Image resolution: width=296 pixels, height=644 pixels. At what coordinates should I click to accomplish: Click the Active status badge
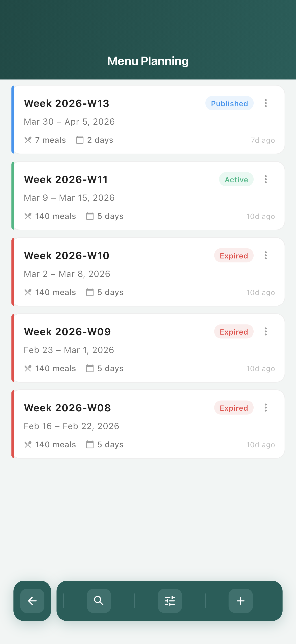tap(236, 179)
